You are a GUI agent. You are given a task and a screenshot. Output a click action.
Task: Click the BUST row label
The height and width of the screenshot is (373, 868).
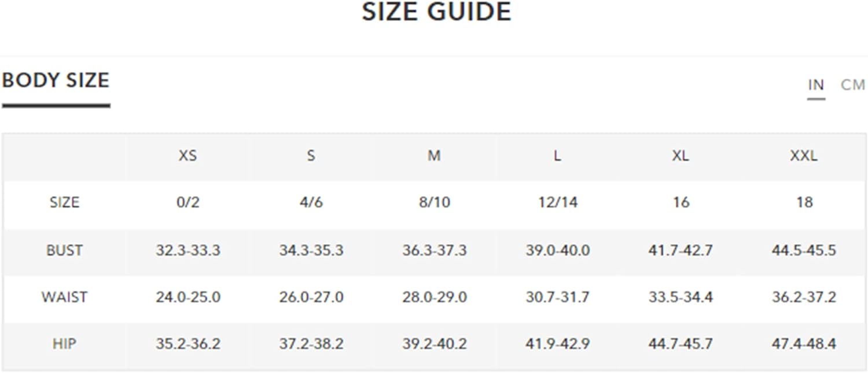[x=64, y=250]
